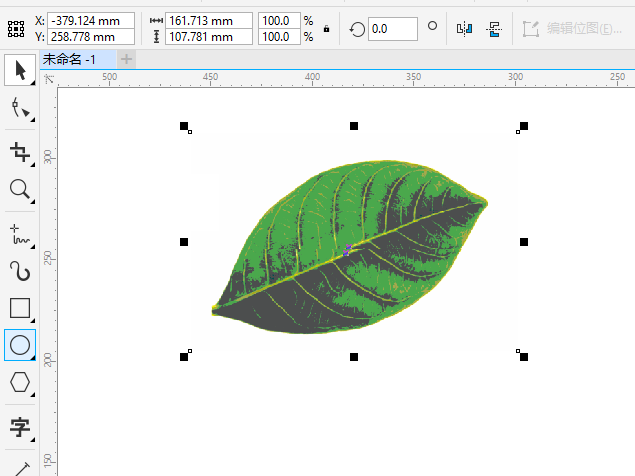Activate the Zoom magnifier tool
635x476 pixels.
point(20,189)
